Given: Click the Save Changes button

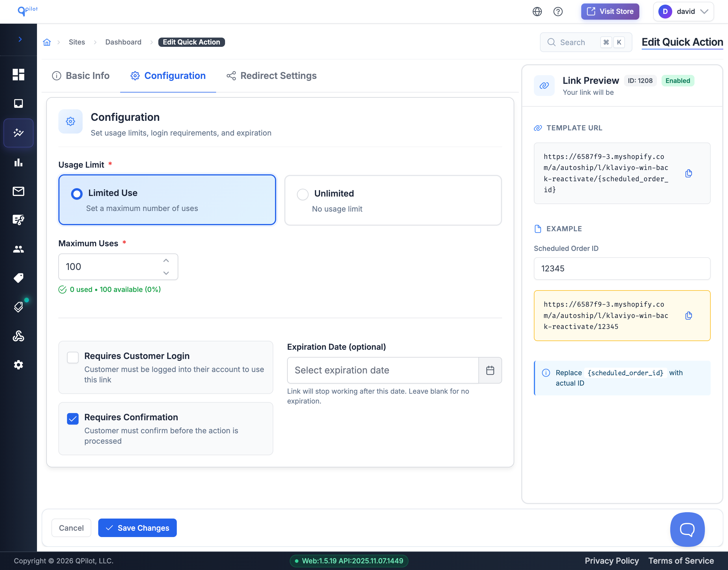Looking at the screenshot, I should [137, 528].
